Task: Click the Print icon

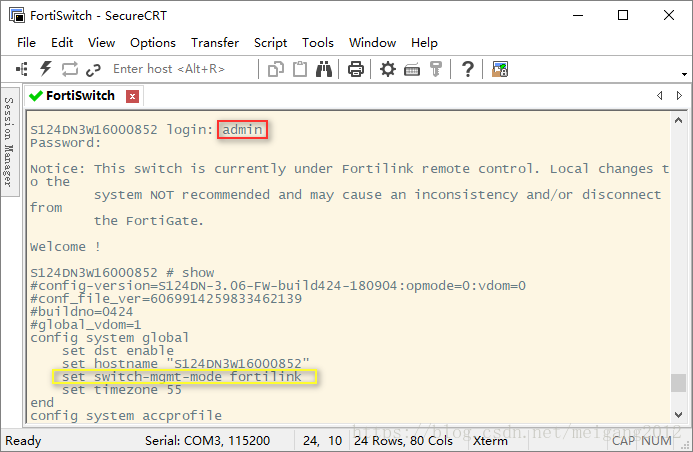Action: coord(356,69)
